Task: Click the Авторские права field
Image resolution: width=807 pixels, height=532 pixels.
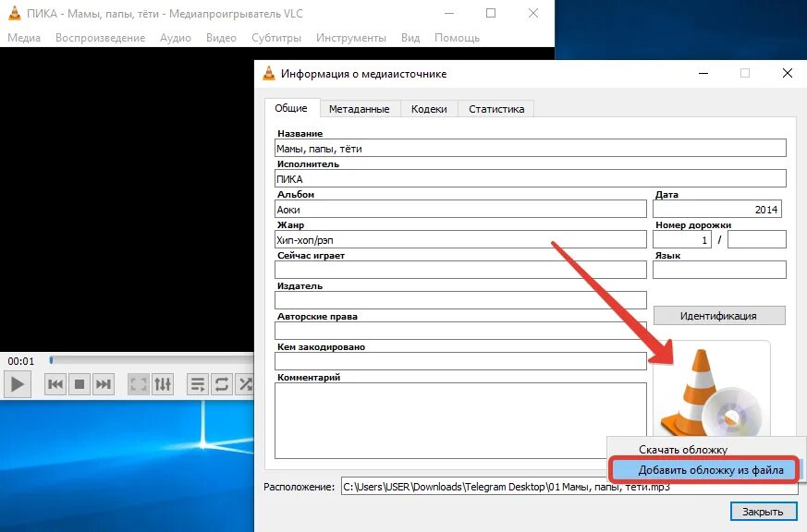Action: tap(460, 331)
